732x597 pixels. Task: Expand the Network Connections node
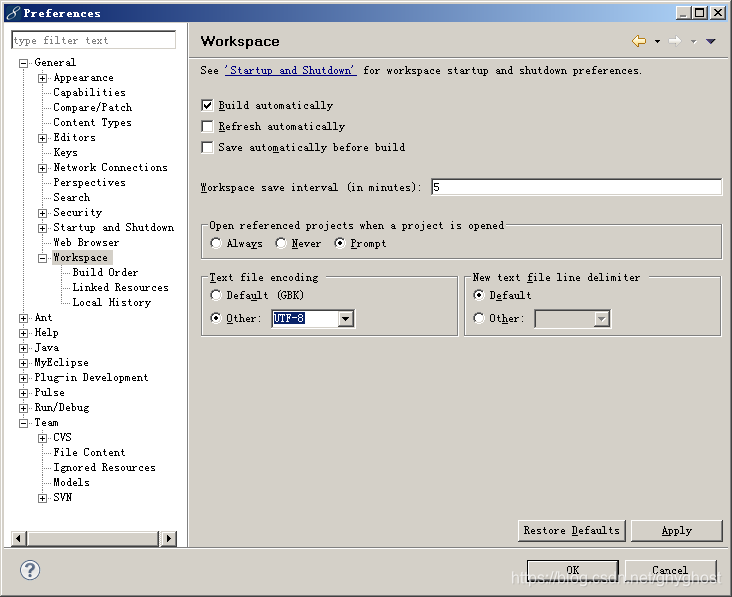[42, 168]
